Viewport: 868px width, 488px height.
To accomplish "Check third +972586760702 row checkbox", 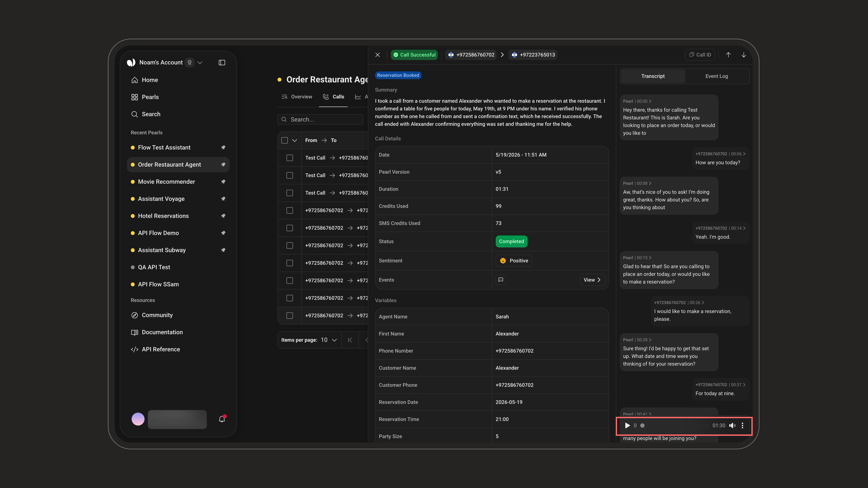I will [290, 246].
